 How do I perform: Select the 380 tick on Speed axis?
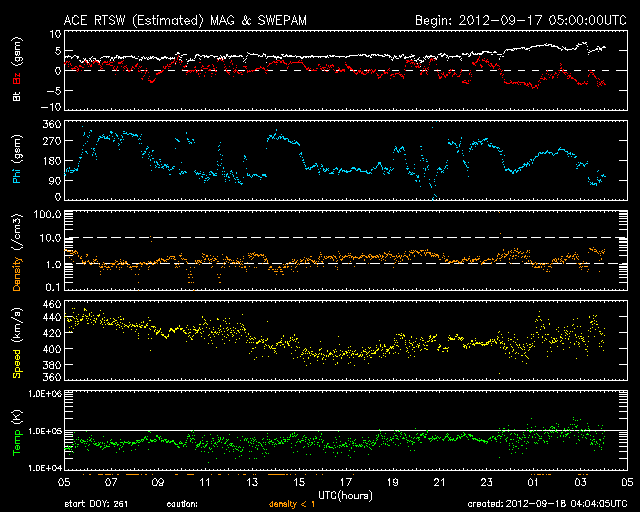(x=52, y=365)
